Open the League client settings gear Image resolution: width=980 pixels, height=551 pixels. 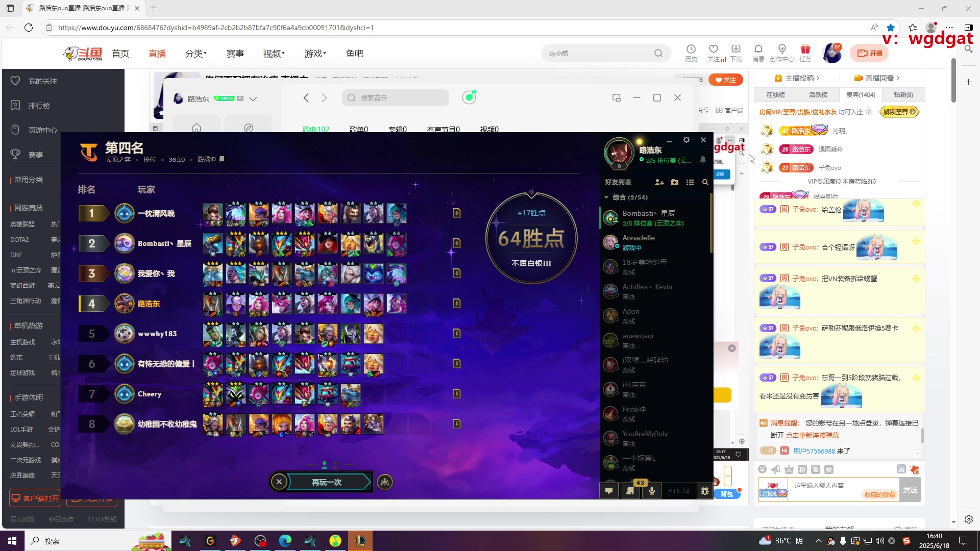(x=687, y=140)
